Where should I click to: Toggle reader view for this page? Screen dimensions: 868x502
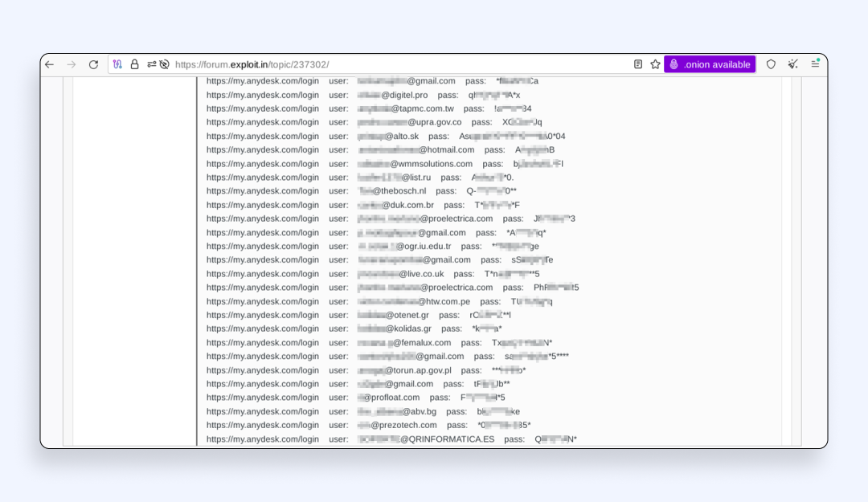pyautogui.click(x=638, y=64)
